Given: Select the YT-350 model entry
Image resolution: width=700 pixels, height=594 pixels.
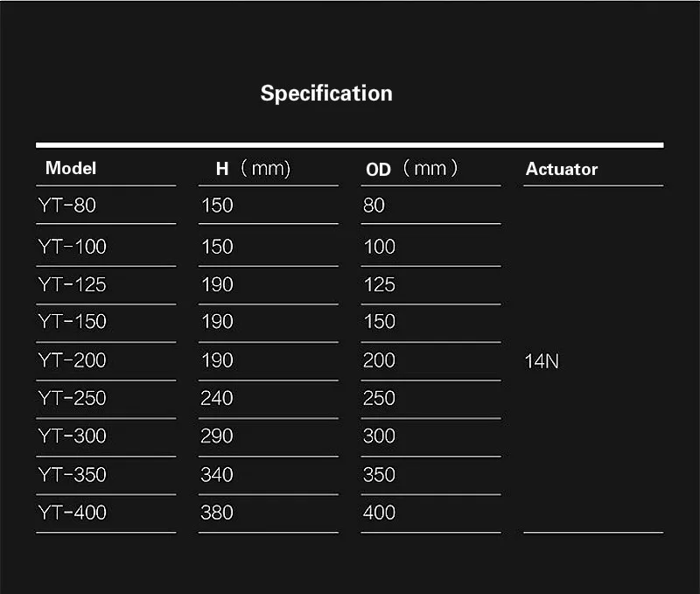Looking at the screenshot, I should click(x=73, y=475).
